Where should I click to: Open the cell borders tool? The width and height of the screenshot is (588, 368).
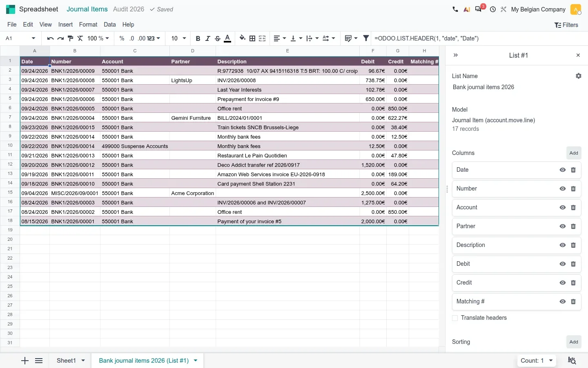(x=252, y=38)
